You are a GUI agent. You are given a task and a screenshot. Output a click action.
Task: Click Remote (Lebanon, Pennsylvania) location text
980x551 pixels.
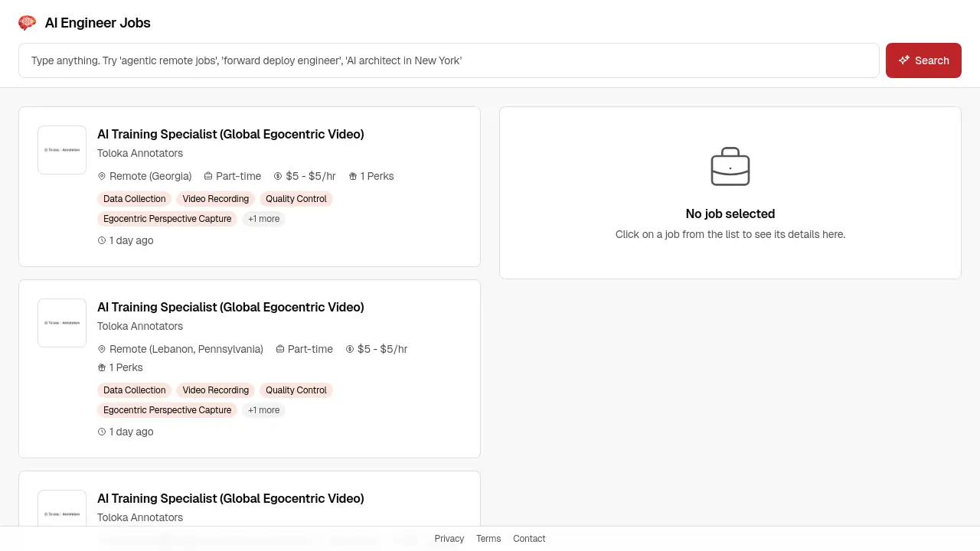pyautogui.click(x=186, y=349)
